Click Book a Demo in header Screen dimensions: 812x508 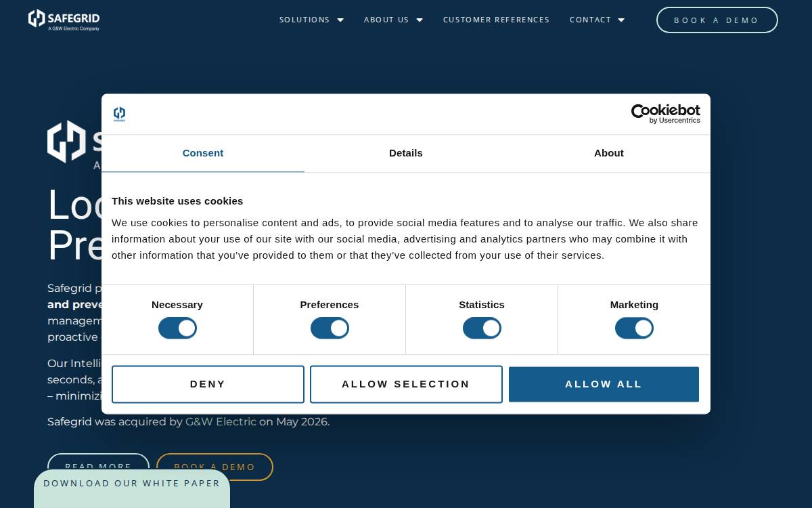pyautogui.click(x=717, y=20)
